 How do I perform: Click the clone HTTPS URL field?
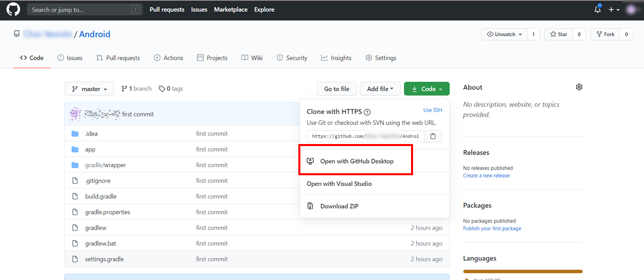pos(366,136)
